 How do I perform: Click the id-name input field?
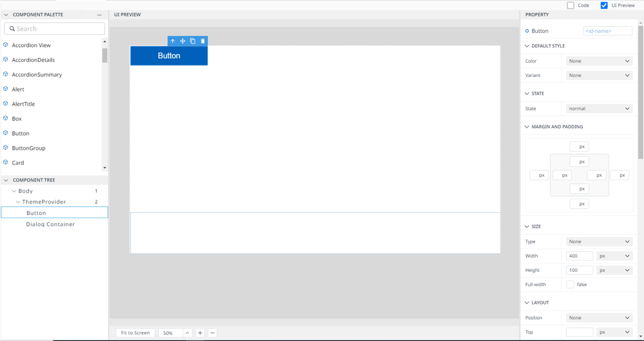point(608,31)
